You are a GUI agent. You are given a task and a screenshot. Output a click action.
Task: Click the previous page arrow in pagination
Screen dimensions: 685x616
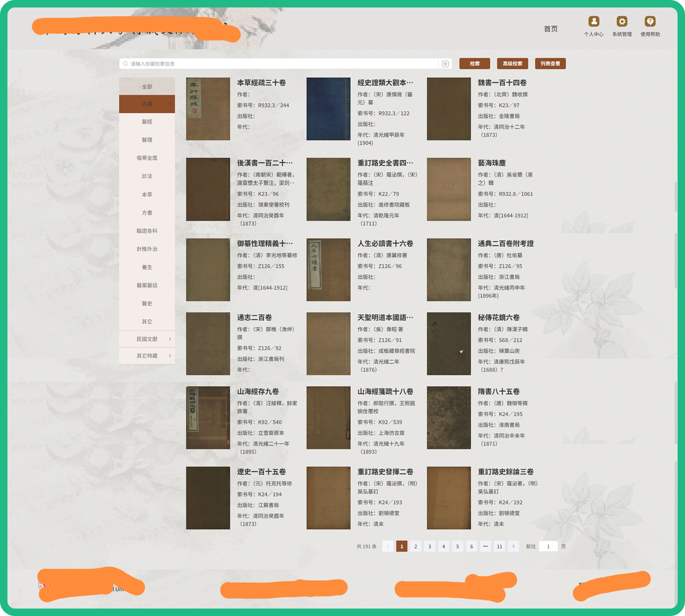pyautogui.click(x=388, y=546)
